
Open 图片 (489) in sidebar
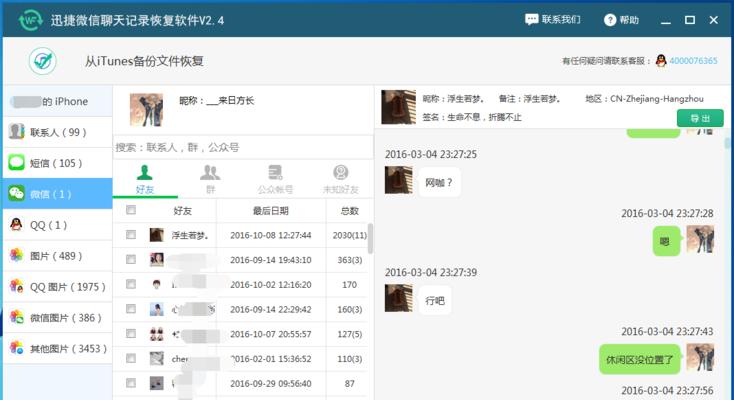(x=58, y=256)
